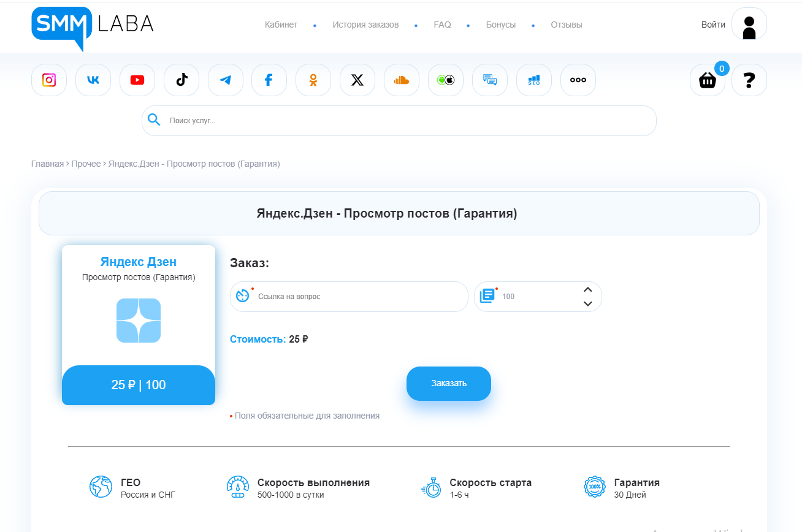Open the SoundCloud services category
The height and width of the screenshot is (532, 802).
402,80
